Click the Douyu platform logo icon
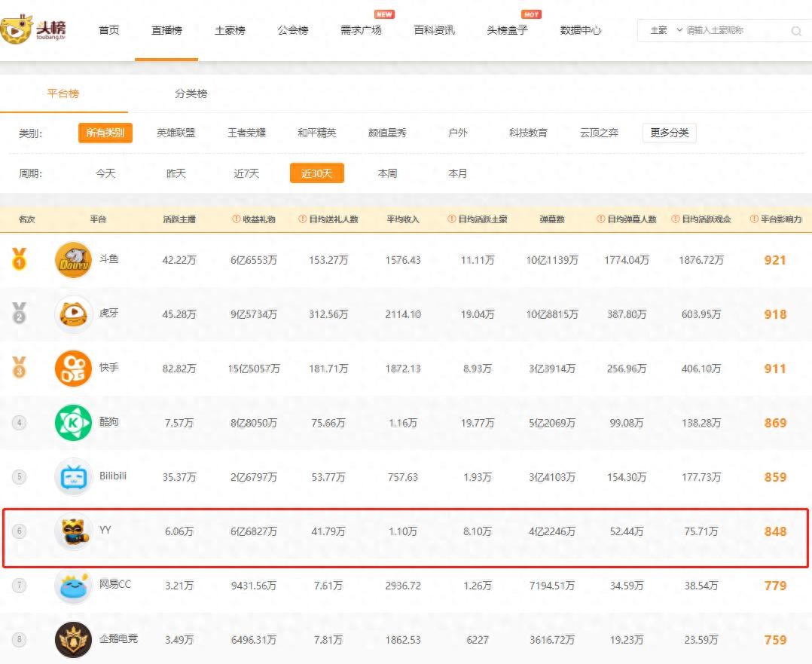The image size is (812, 664). pyautogui.click(x=73, y=260)
